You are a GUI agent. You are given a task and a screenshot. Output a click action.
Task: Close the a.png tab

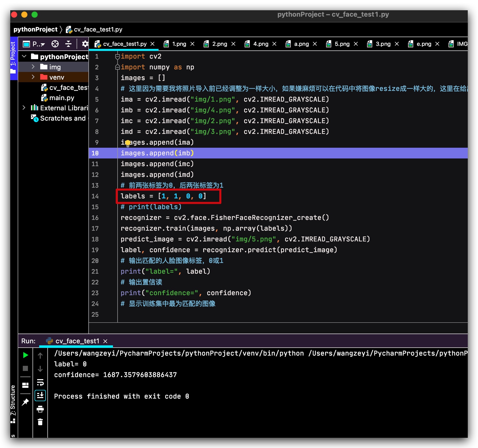(x=315, y=44)
